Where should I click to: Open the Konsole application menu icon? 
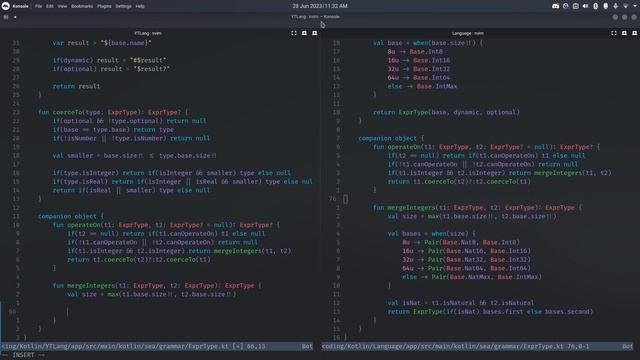click(6, 6)
